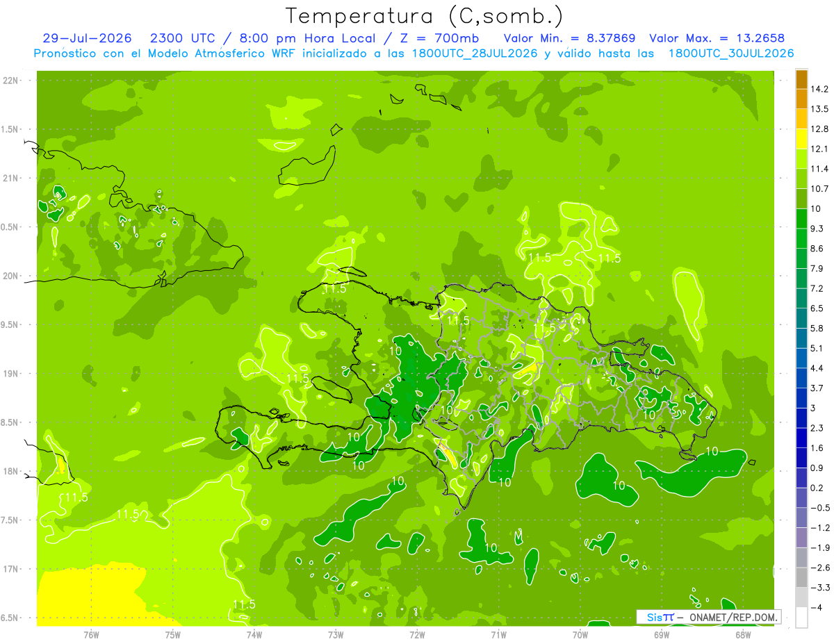Click the '70W' longitude axis label
834x644 pixels.
(580, 634)
